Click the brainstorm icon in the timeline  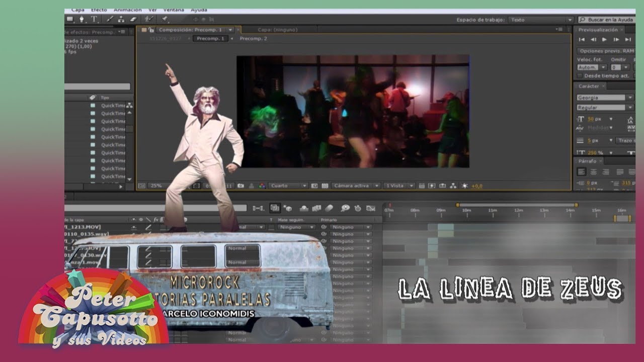coord(345,208)
